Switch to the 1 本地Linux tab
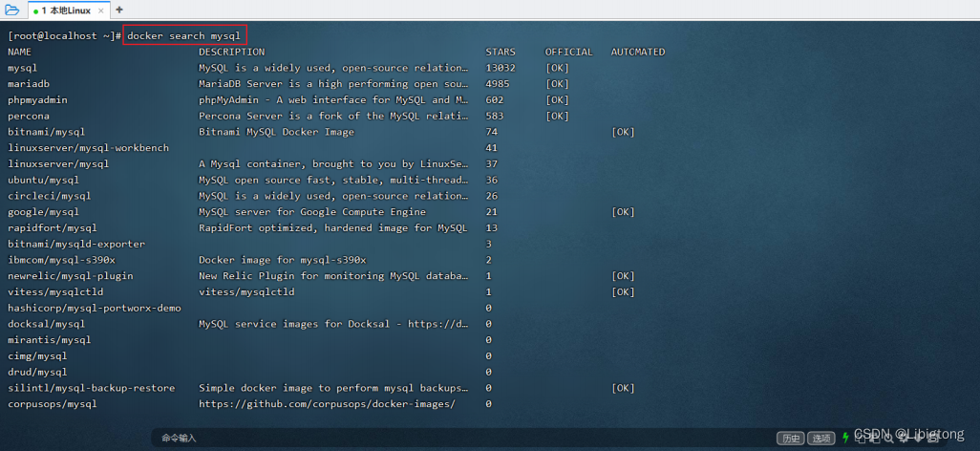This screenshot has width=980, height=451. 67,11
